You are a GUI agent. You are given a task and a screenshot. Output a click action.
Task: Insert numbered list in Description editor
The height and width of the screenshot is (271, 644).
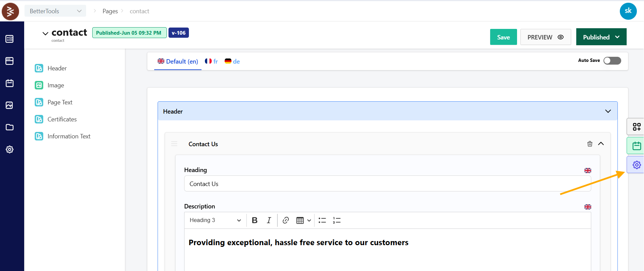337,220
